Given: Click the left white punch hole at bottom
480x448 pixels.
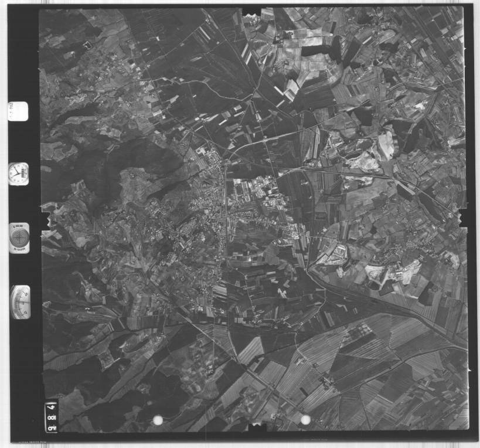Looking at the screenshot, I should (157, 420).
